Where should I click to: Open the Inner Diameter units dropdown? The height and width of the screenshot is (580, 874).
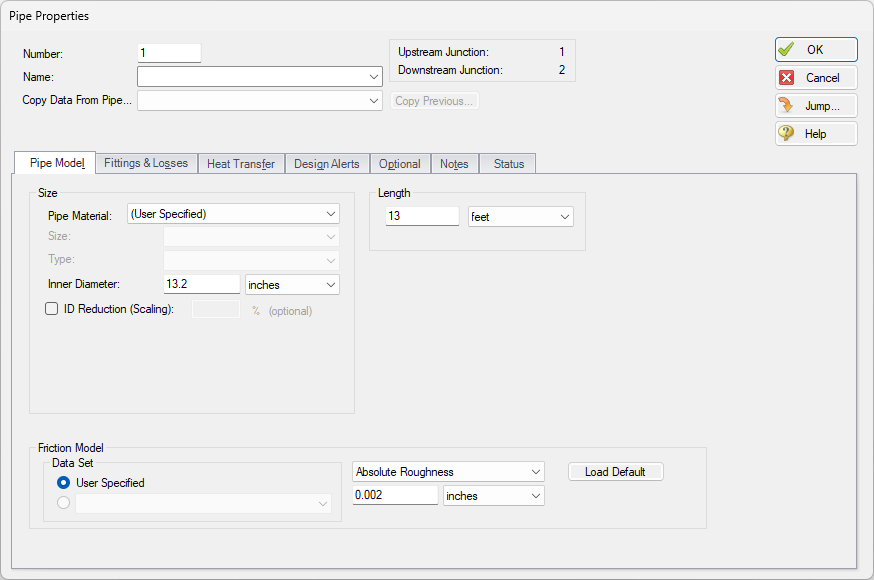point(292,285)
